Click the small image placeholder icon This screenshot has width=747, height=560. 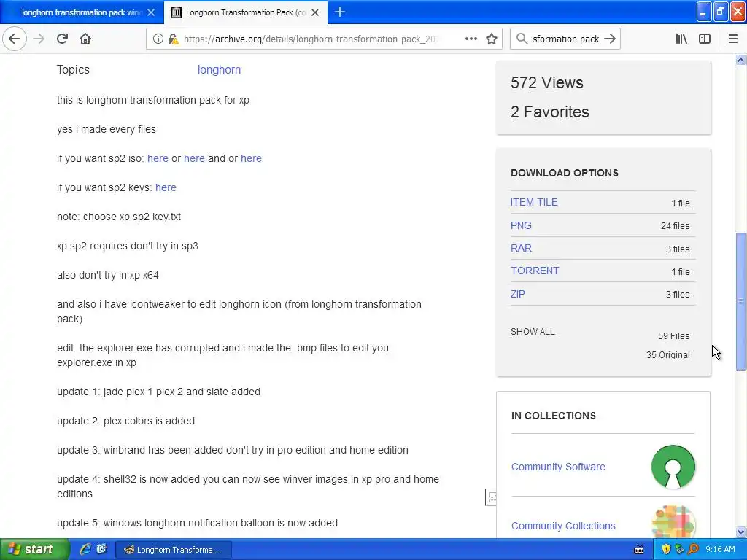[491, 497]
